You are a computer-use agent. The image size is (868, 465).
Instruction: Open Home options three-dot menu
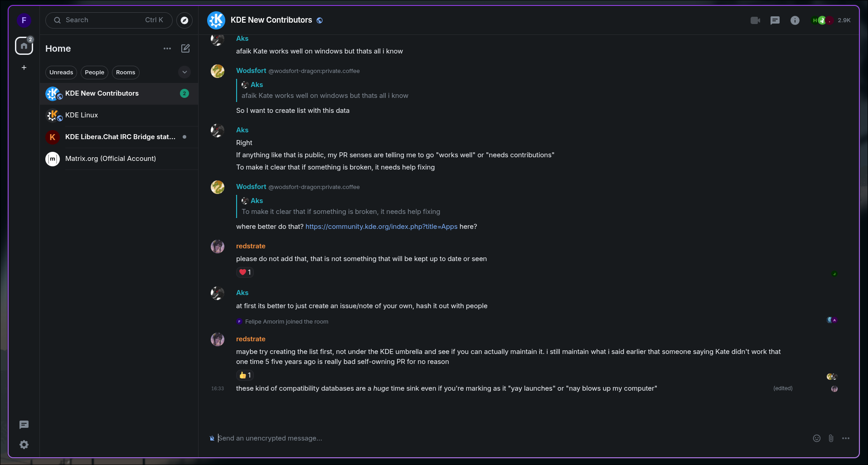pos(167,48)
